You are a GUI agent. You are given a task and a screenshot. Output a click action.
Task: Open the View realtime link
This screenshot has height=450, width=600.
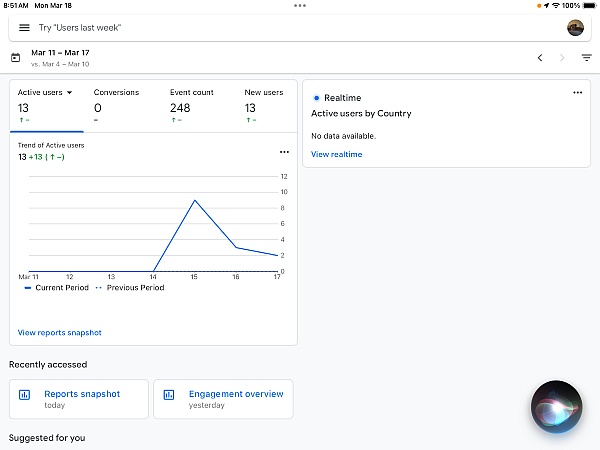click(x=337, y=154)
